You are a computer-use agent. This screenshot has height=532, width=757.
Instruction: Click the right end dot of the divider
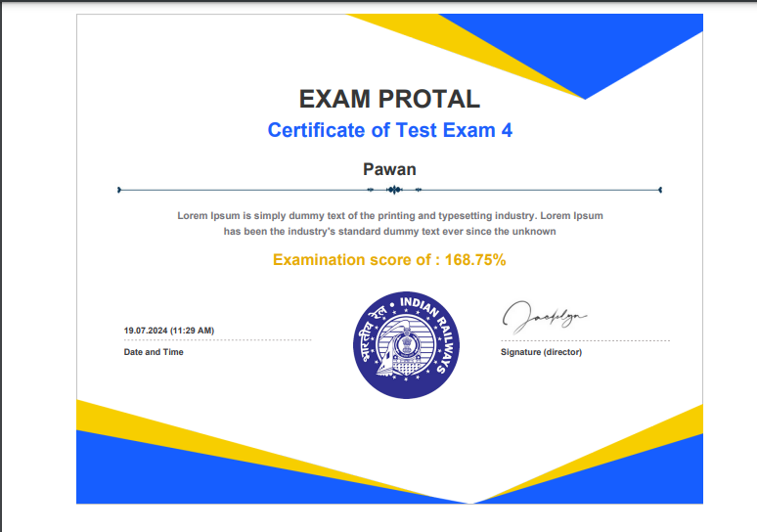click(x=661, y=190)
